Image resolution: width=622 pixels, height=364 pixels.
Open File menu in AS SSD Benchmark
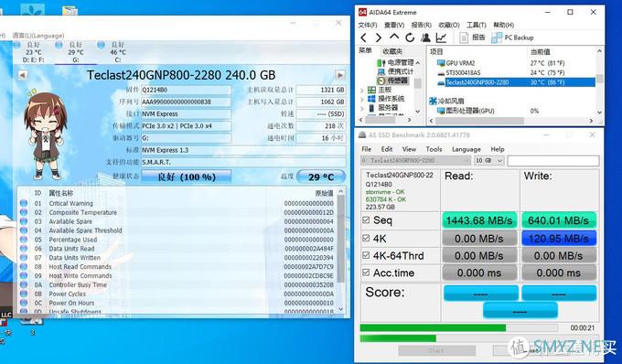(x=367, y=149)
